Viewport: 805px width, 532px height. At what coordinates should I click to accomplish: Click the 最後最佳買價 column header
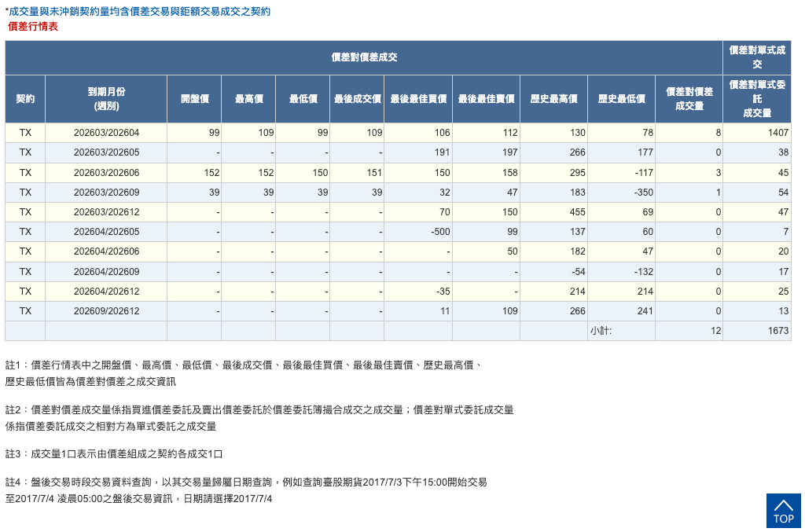(x=417, y=97)
